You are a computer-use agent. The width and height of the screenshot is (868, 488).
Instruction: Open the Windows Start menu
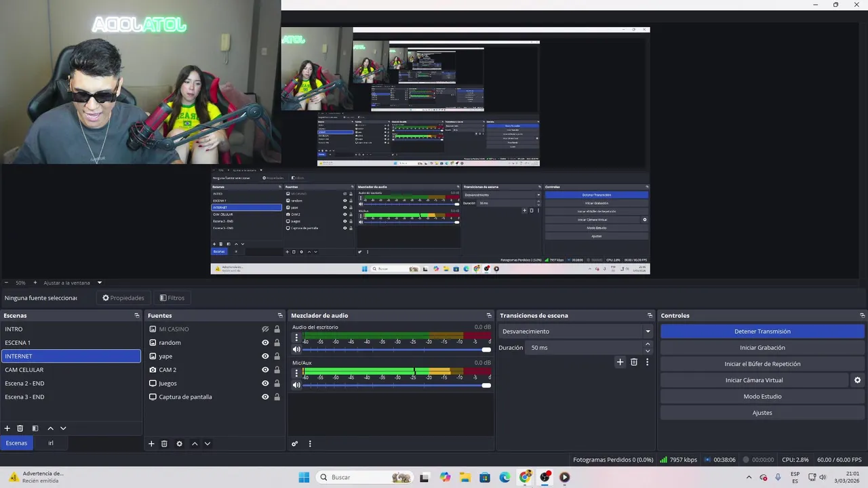pyautogui.click(x=304, y=477)
